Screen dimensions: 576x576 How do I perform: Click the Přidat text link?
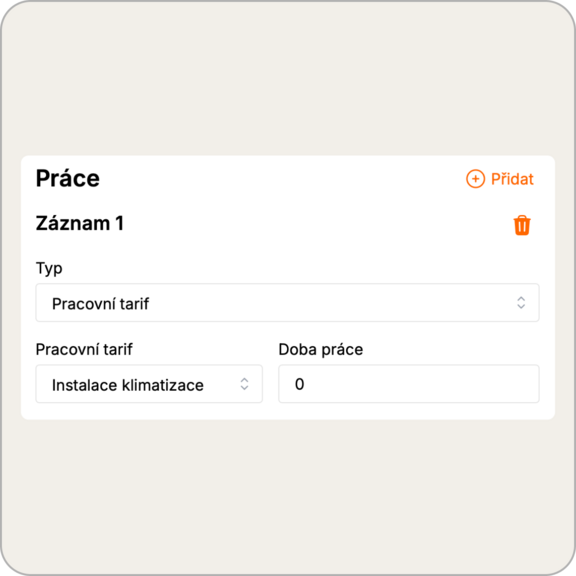[512, 179]
